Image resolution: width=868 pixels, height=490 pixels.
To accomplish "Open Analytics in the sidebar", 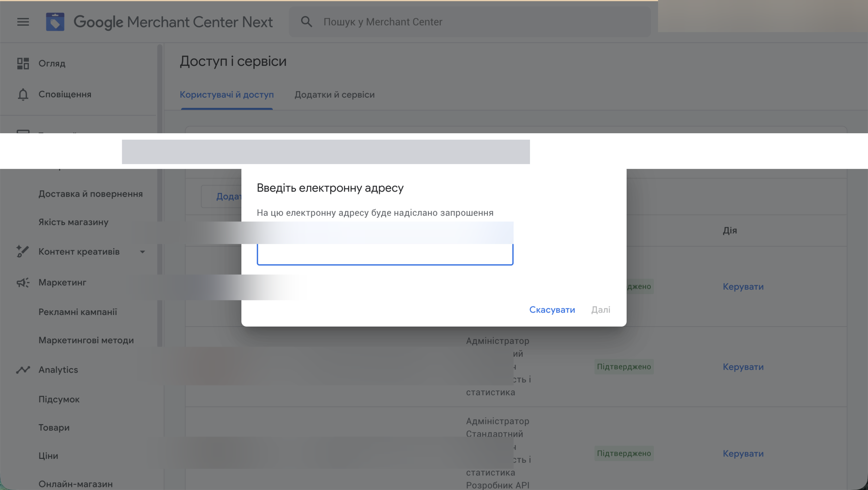I will 58,370.
